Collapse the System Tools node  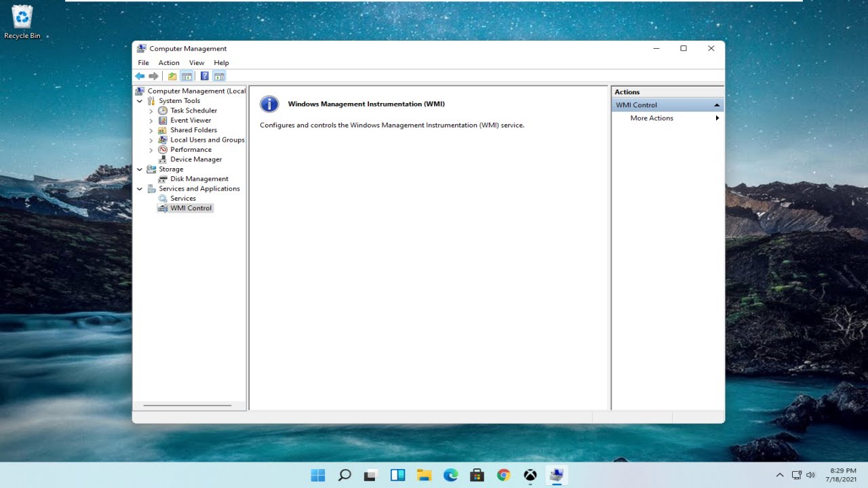tap(140, 101)
